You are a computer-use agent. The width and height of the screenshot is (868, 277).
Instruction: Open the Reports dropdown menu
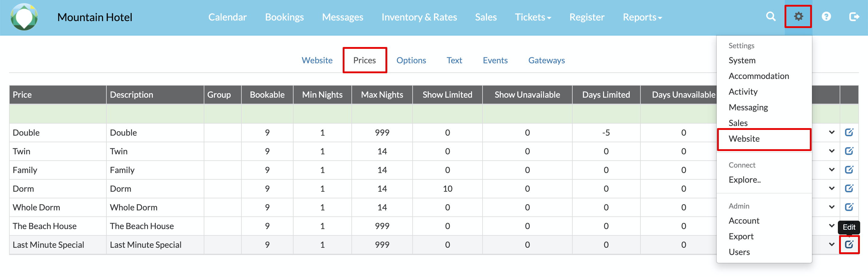(x=642, y=17)
